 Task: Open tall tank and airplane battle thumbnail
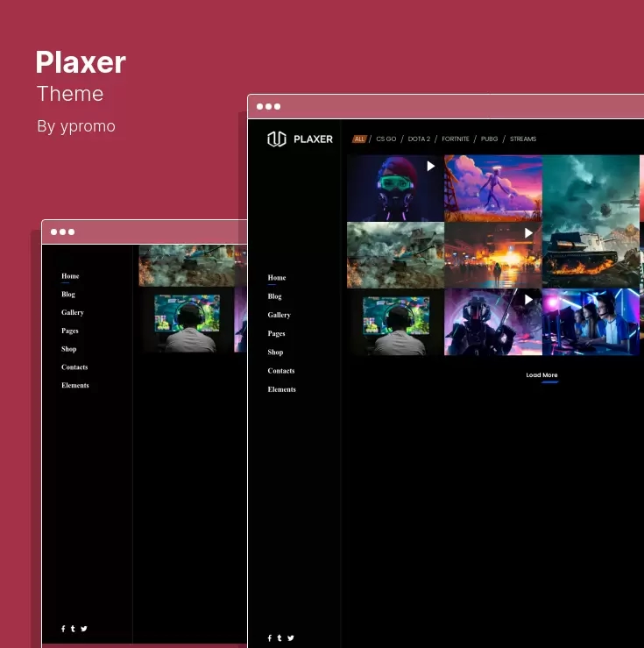click(591, 221)
